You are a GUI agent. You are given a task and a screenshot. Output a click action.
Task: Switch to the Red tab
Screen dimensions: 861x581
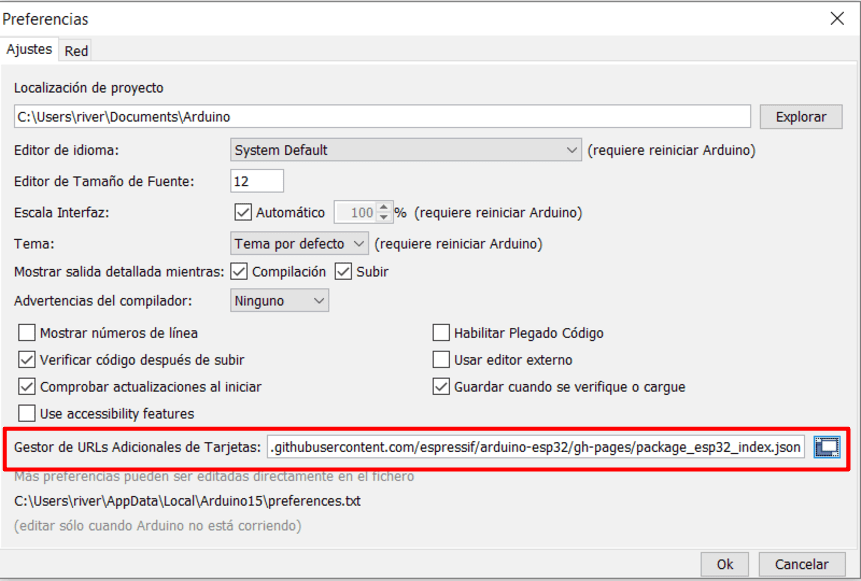(x=76, y=51)
